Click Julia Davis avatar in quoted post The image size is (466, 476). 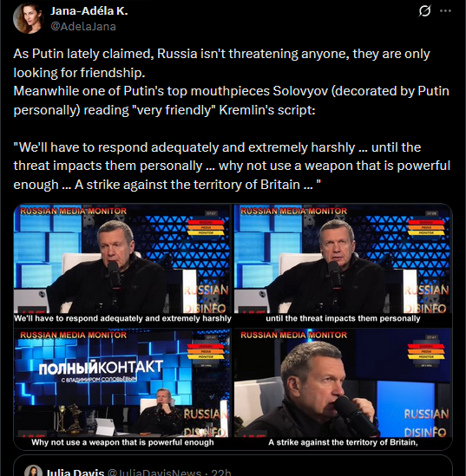click(33, 471)
